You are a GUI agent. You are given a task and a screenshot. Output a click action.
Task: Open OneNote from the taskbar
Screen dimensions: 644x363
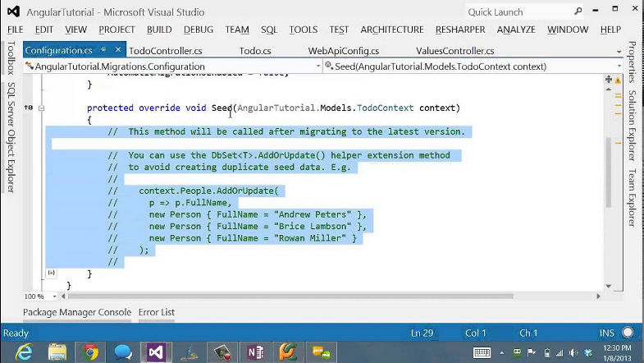click(256, 352)
